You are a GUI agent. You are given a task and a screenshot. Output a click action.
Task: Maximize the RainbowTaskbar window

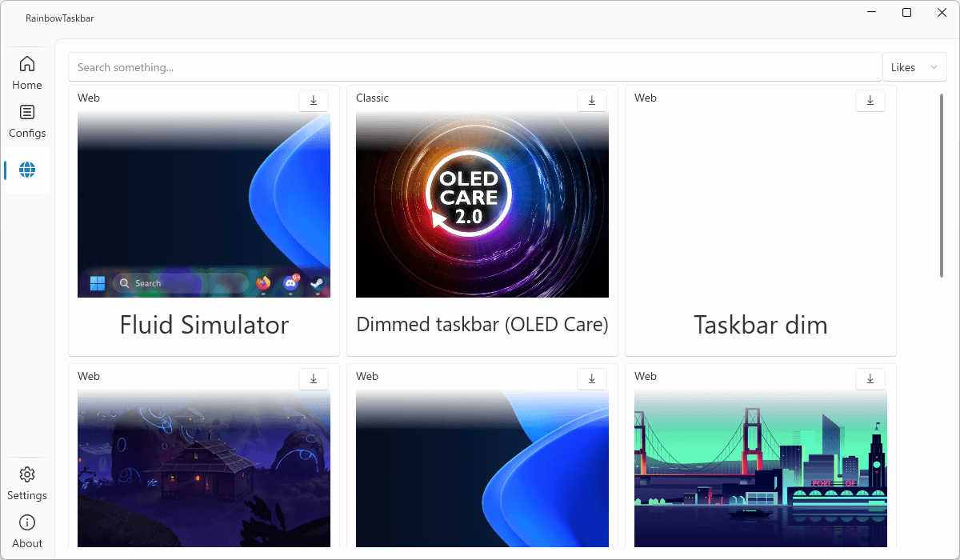906,13
